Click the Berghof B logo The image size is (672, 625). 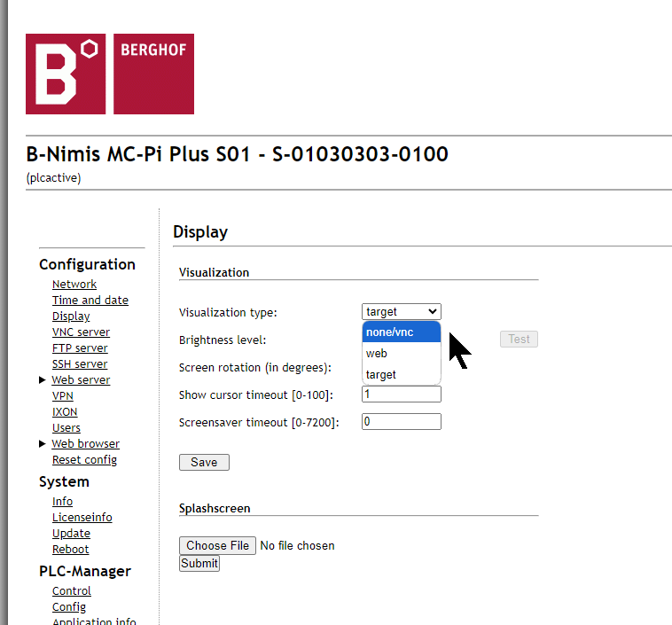click(x=66, y=74)
